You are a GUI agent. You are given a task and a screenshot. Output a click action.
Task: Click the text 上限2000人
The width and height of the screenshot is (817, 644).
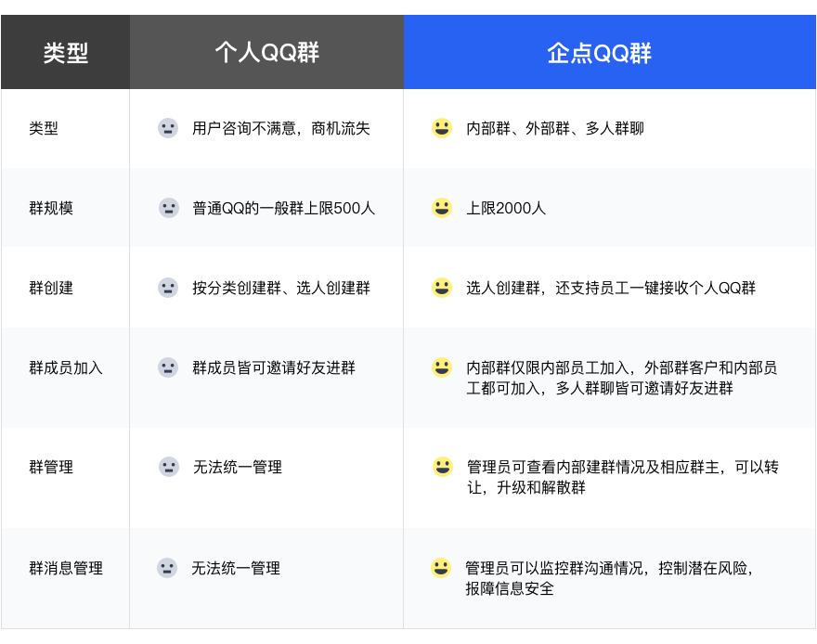(x=506, y=208)
